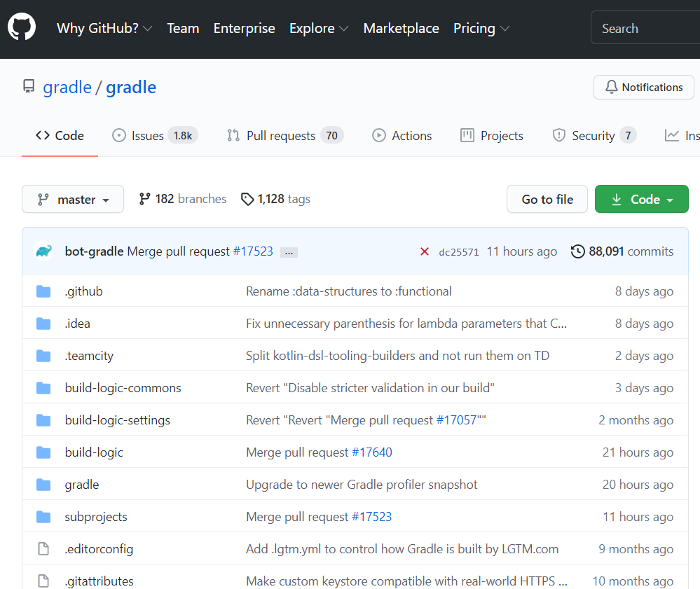Viewport: 700px width, 589px height.
Task: Switch to the Actions tab
Action: (402, 136)
